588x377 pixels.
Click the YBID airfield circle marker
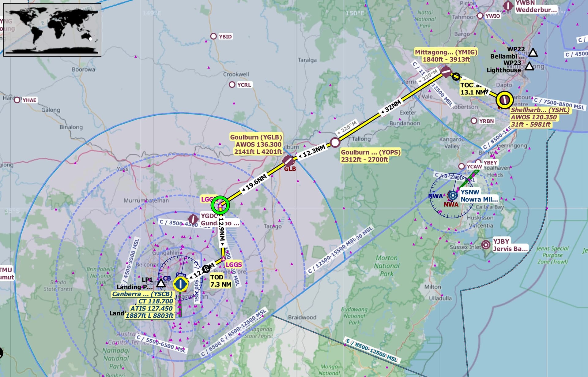click(213, 36)
